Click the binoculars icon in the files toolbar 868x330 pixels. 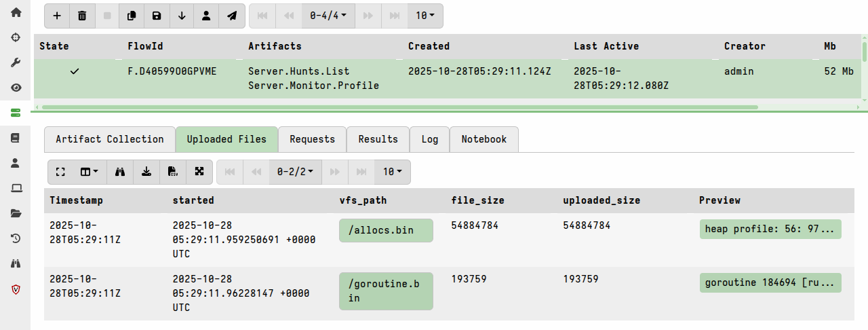(x=120, y=172)
